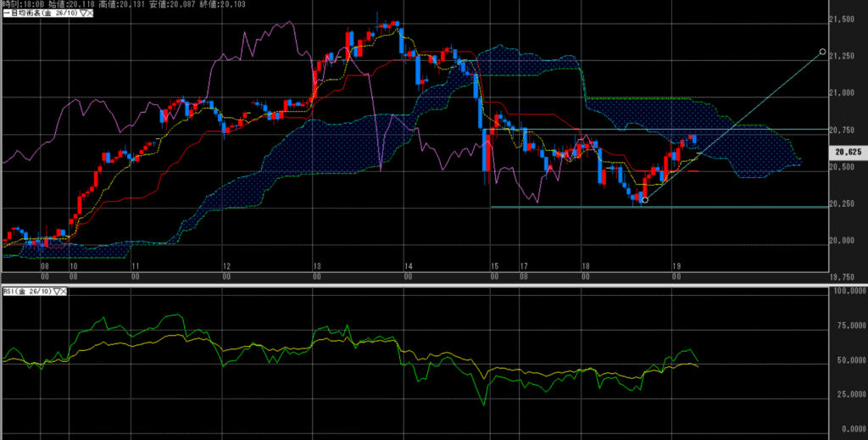Select the trend line's lower circle handle
868x440 pixels.
(645, 200)
